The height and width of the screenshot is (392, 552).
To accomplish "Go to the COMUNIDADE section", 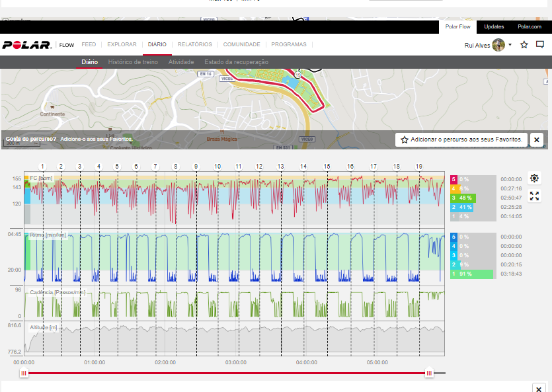I will point(241,45).
